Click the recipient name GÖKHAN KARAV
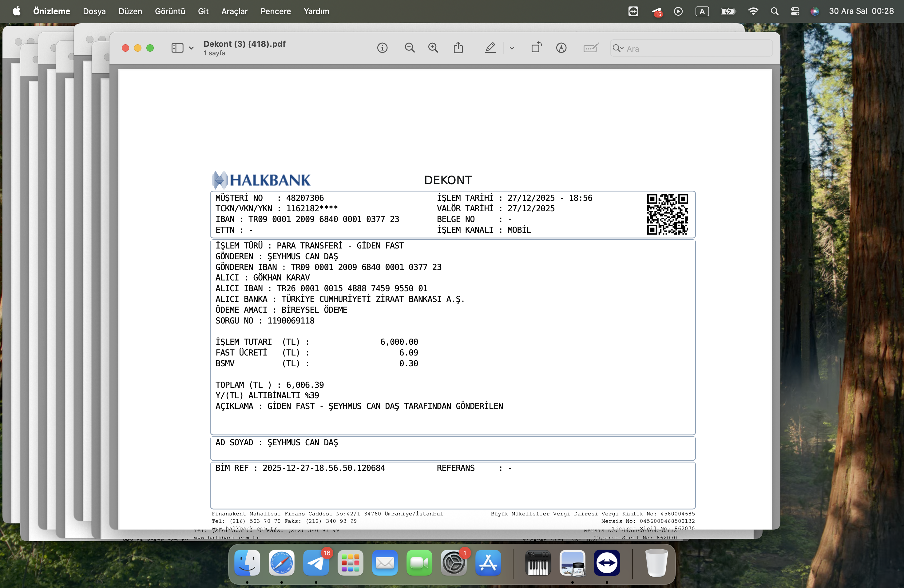 click(281, 278)
